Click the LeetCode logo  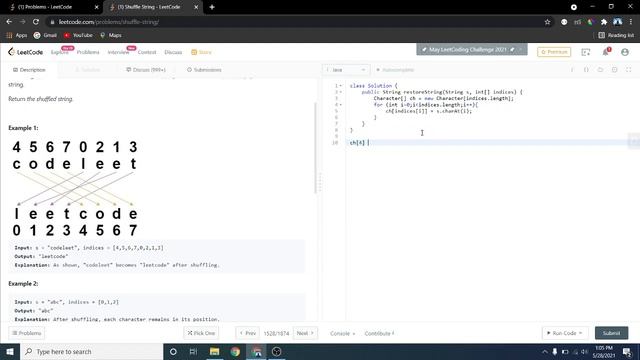click(x=25, y=52)
